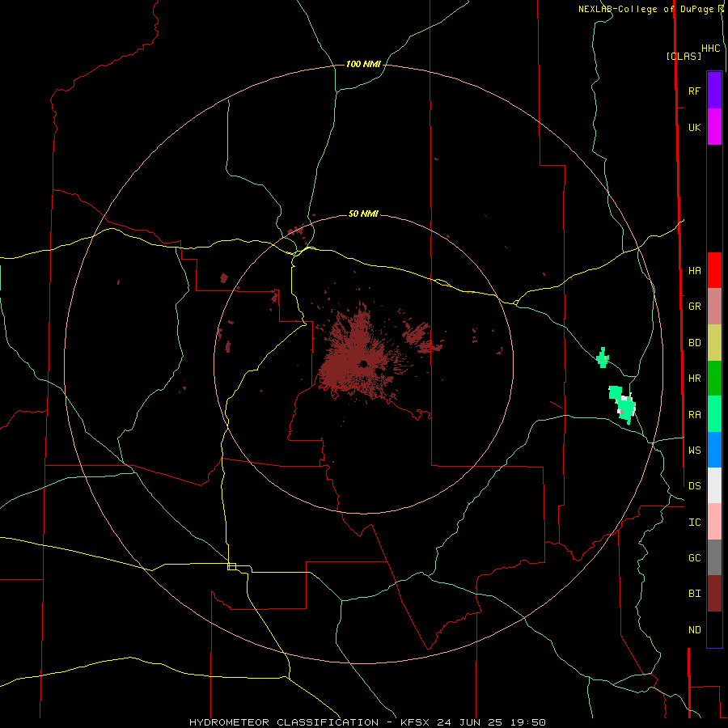Click the GR legend label
This screenshot has height=728, width=728.
pos(694,307)
